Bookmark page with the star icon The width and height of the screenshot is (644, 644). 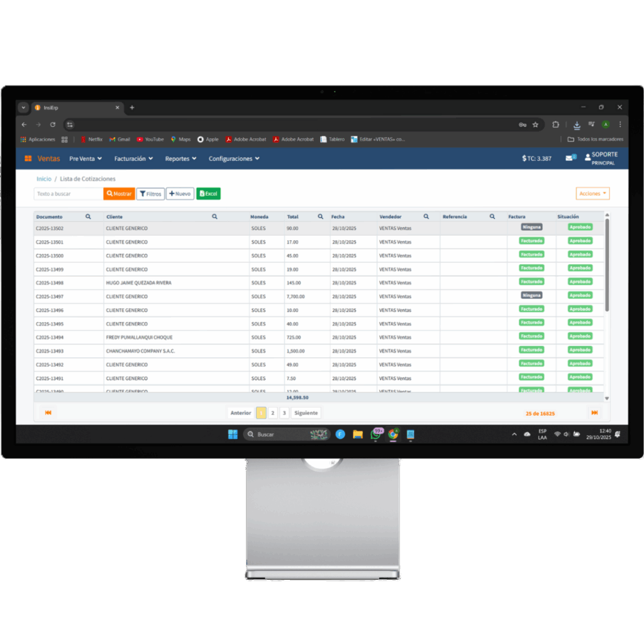coord(535,125)
